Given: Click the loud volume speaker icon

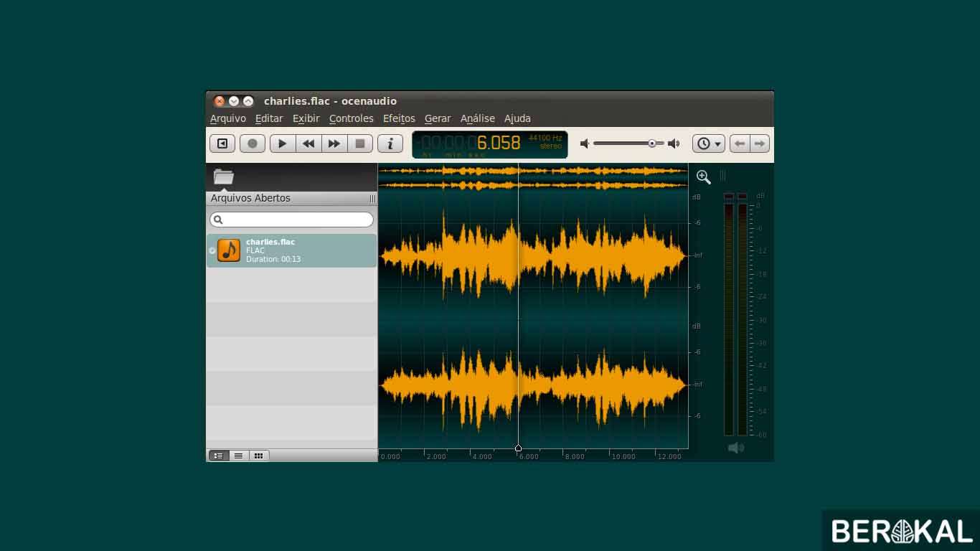Looking at the screenshot, I should tap(674, 143).
